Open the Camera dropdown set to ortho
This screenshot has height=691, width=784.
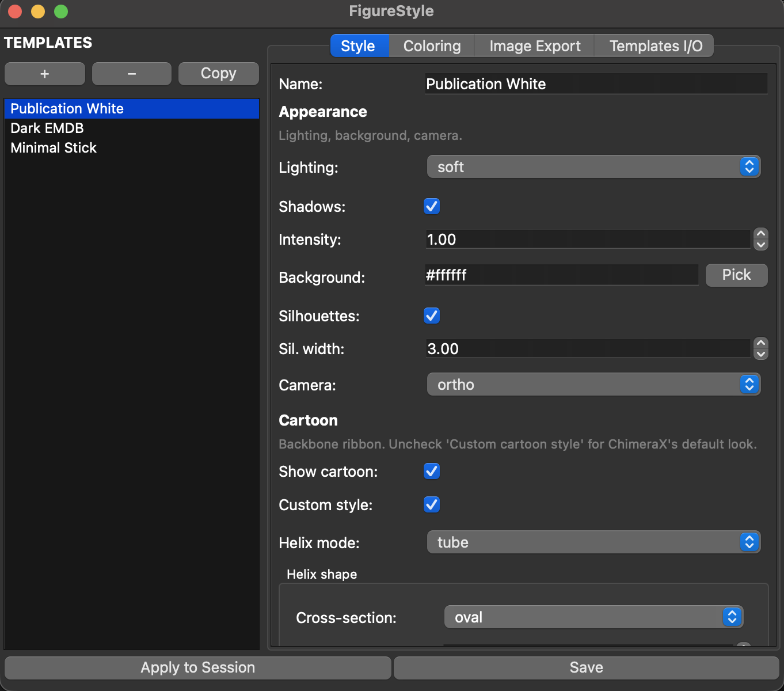click(593, 385)
